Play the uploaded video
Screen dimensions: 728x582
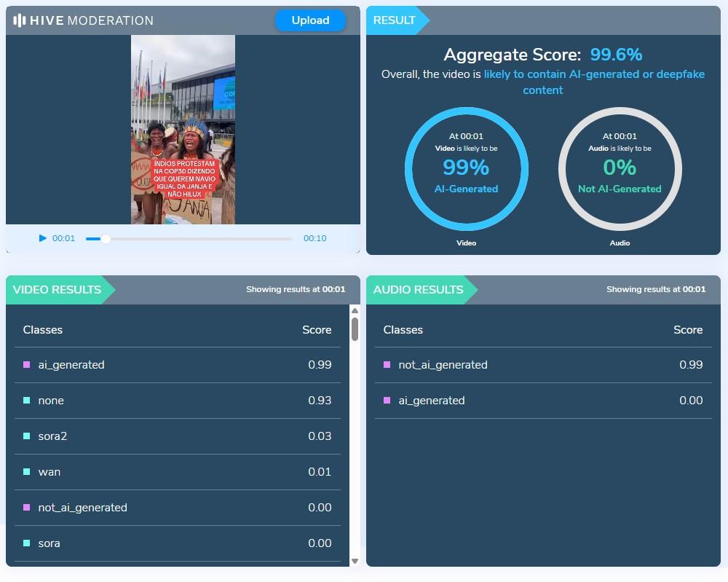43,238
